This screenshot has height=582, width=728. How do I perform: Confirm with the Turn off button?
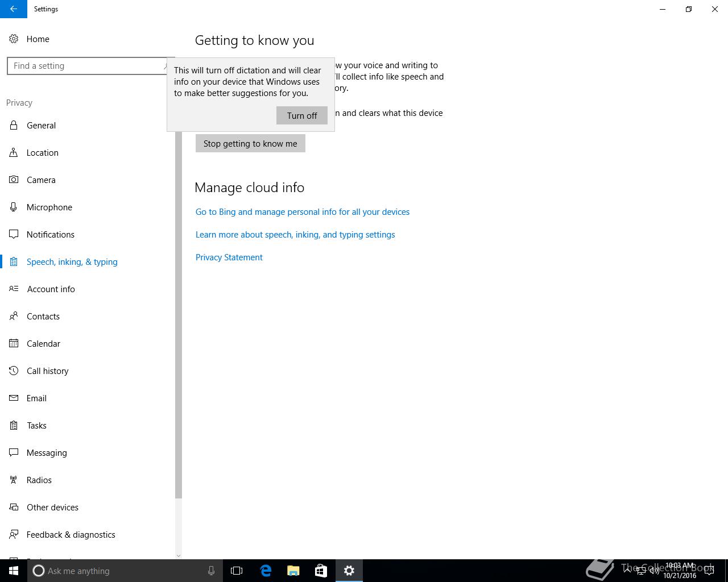pos(302,115)
